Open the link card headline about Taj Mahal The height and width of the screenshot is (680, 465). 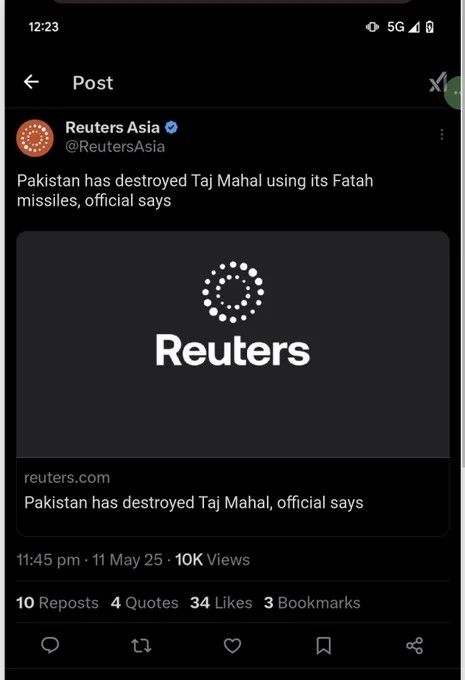pyautogui.click(x=193, y=503)
